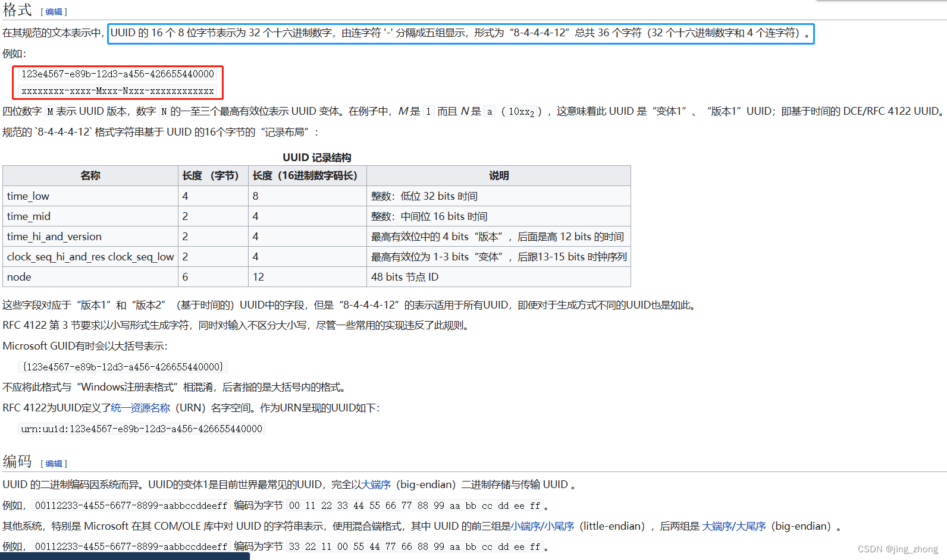Select the clock_seq_hi_and_res clock_seq_low cell
Viewport: 947px width, 560px height.
click(90, 257)
